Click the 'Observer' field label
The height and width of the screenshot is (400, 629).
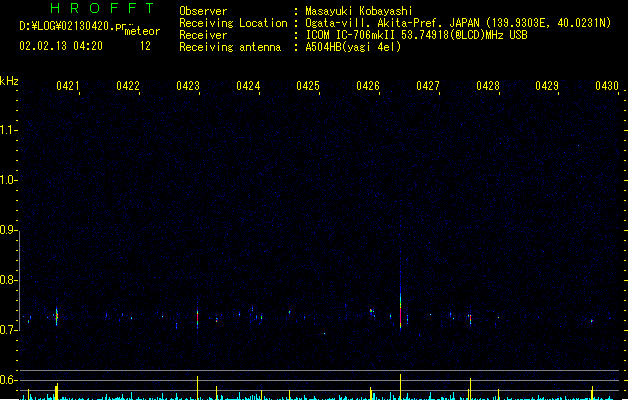203,11
